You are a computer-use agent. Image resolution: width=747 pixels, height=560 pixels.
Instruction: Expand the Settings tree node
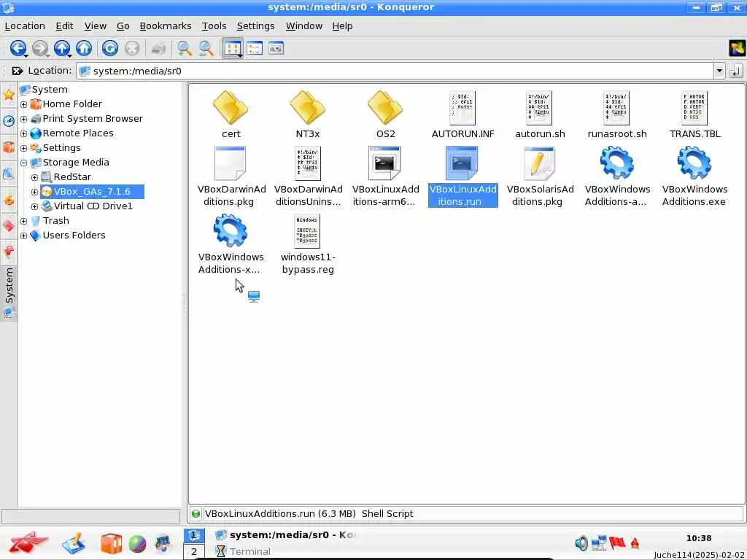[24, 148]
